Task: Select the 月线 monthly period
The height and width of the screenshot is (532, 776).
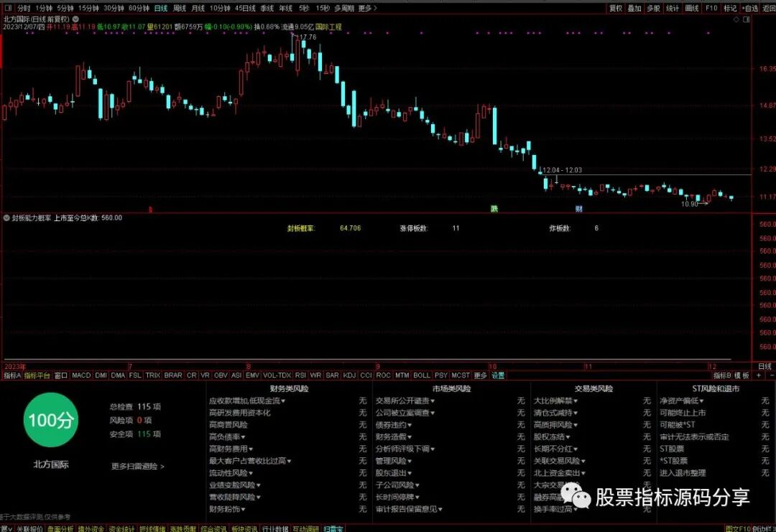Action: point(198,9)
